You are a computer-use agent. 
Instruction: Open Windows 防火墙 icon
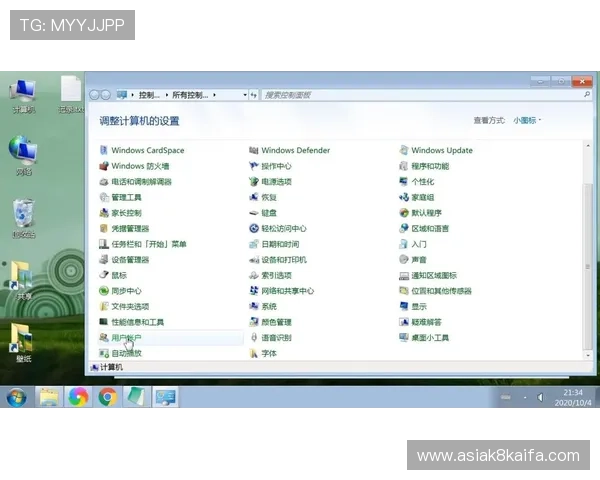[x=103, y=166]
